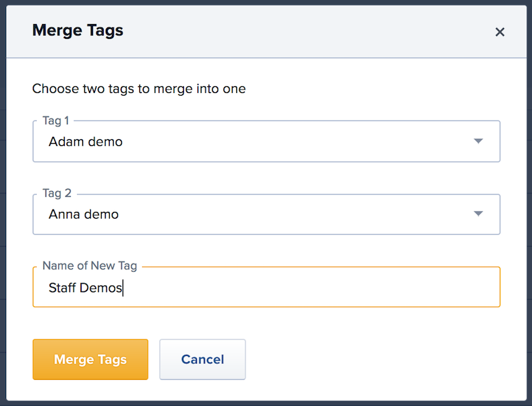
Task: Click the 'Tag 1' field label
Action: click(56, 120)
